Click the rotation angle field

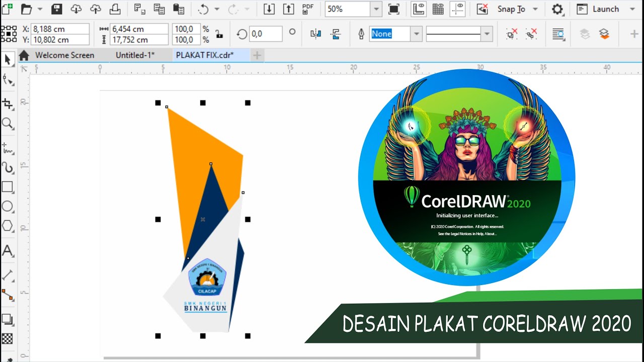[265, 34]
